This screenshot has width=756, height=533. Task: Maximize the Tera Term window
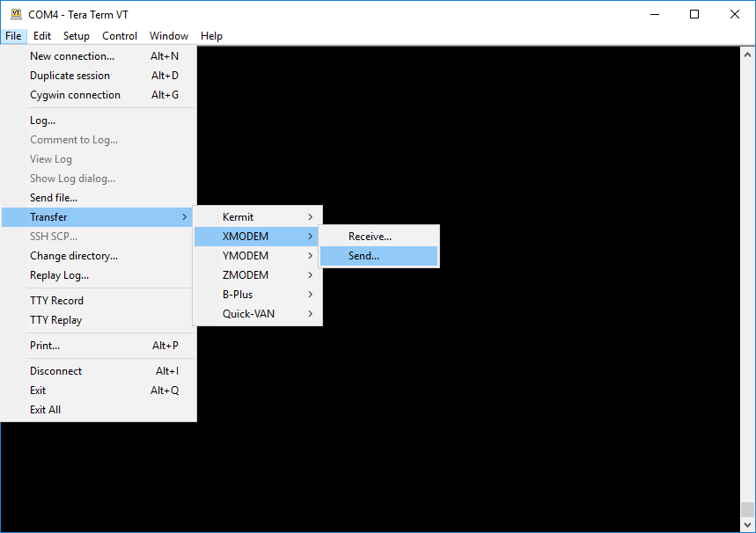pos(694,14)
